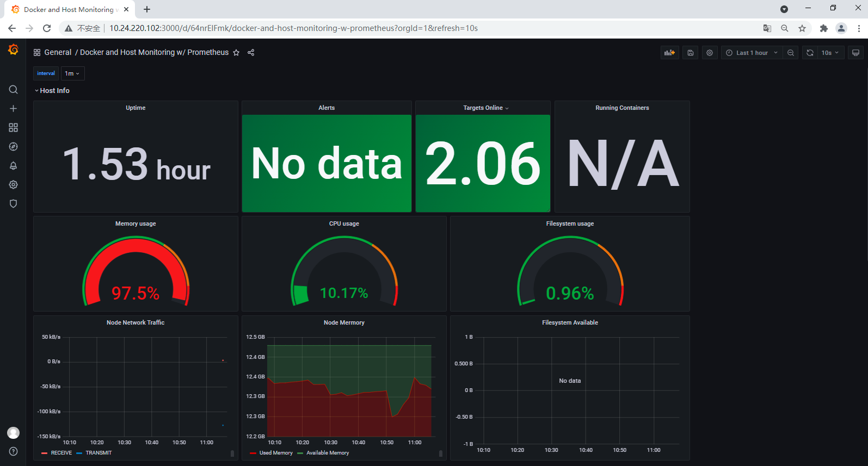The image size is (868, 466).
Task: Collapse the Host Info row
Action: [x=52, y=91]
